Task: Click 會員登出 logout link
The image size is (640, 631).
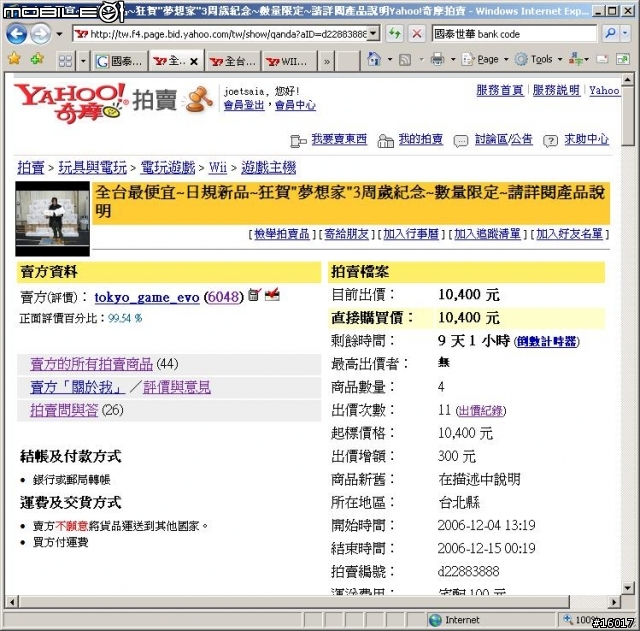Action: pos(244,105)
